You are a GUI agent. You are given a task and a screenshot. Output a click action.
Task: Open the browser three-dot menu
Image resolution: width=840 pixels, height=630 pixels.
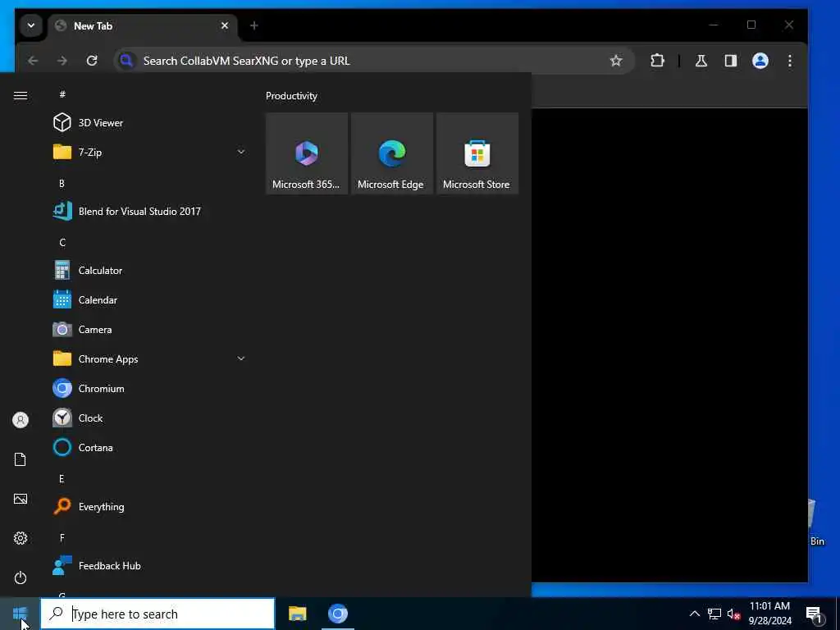pos(790,61)
